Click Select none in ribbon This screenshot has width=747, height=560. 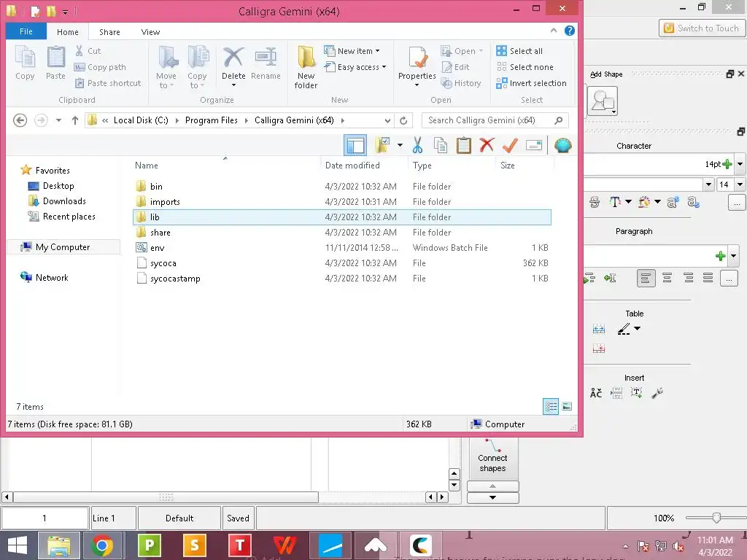point(525,67)
